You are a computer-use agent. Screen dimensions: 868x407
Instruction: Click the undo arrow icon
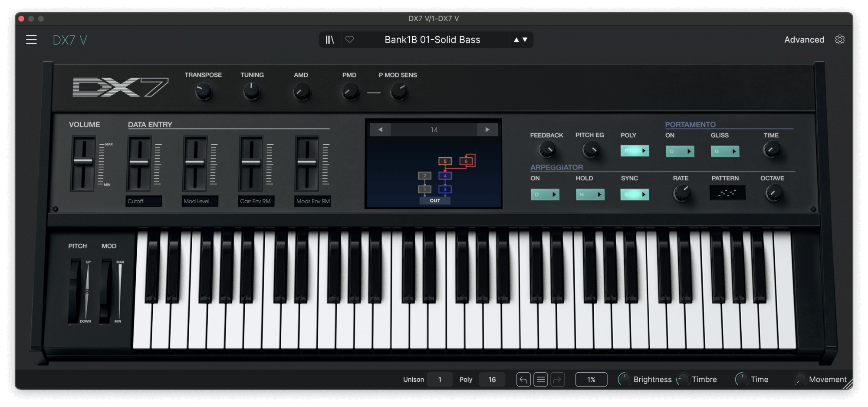coord(523,379)
